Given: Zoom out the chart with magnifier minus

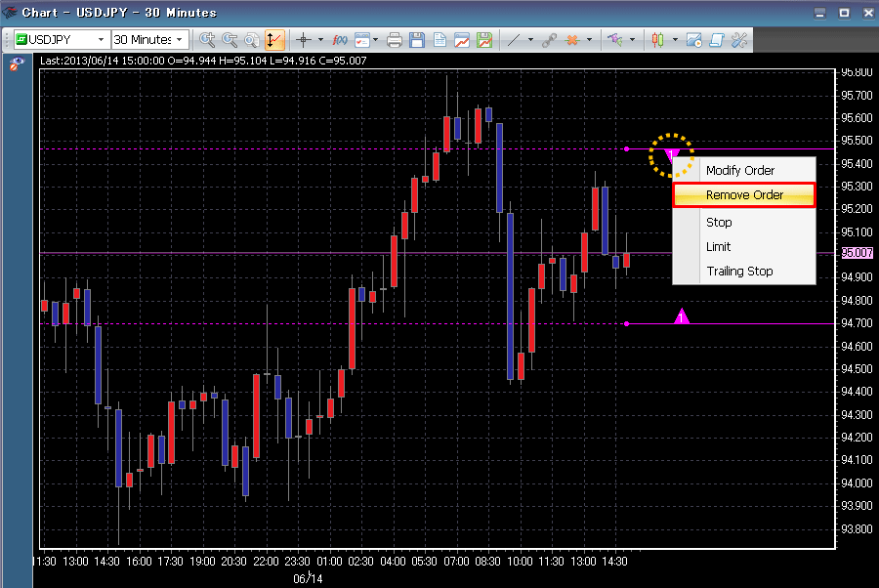Looking at the screenshot, I should [x=230, y=40].
